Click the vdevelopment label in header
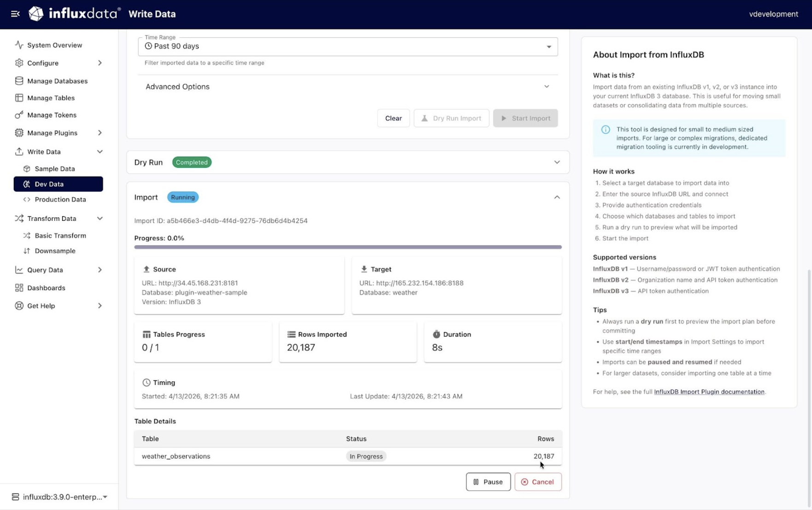Screen dimensions: 812x510 coord(773,14)
